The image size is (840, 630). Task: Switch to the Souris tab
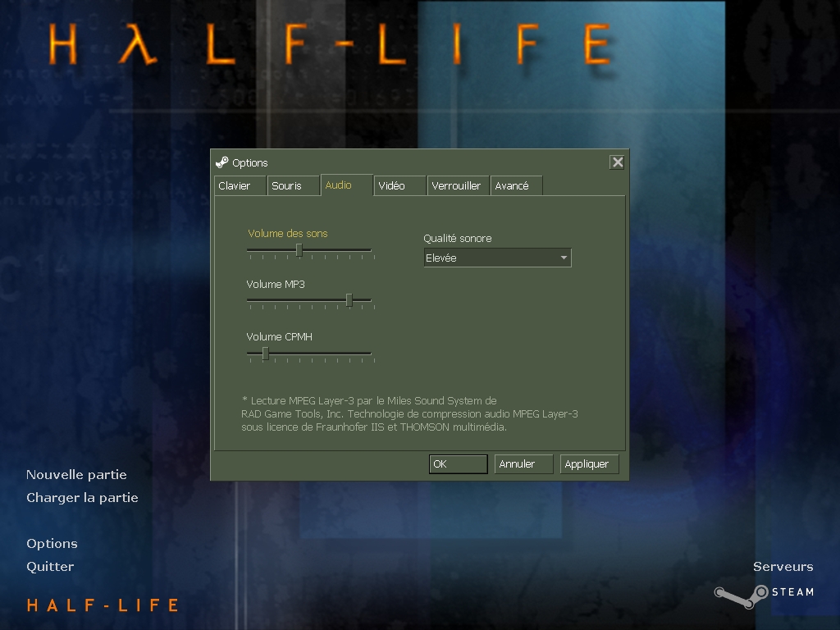coord(292,186)
